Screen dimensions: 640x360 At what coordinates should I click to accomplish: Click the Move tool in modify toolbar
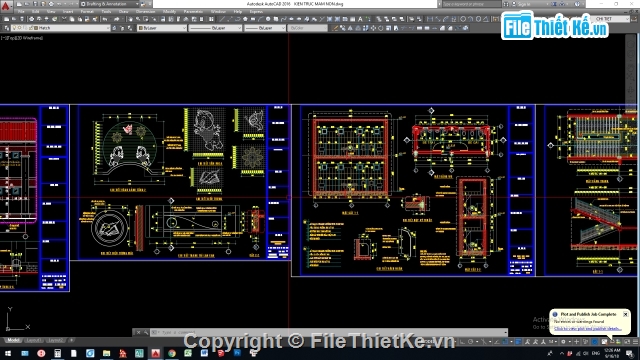click(373, 28)
